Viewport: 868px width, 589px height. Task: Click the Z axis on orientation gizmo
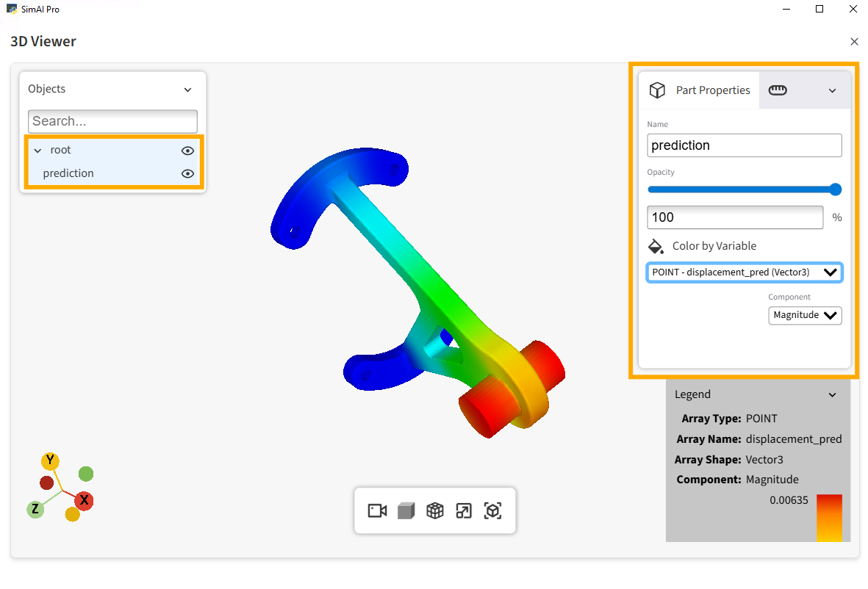point(35,509)
